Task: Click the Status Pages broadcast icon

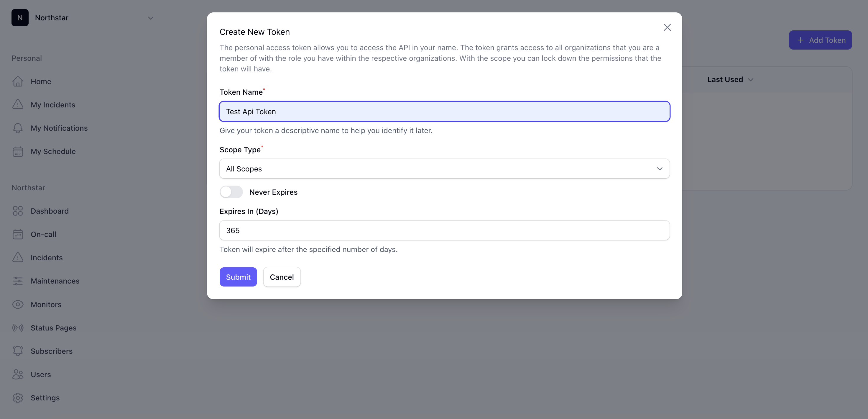Action: click(x=18, y=328)
